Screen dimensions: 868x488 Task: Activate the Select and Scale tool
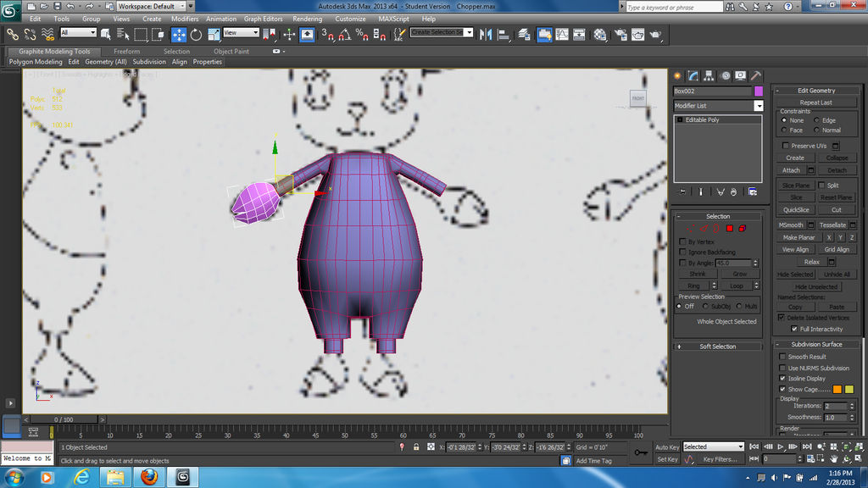point(214,34)
